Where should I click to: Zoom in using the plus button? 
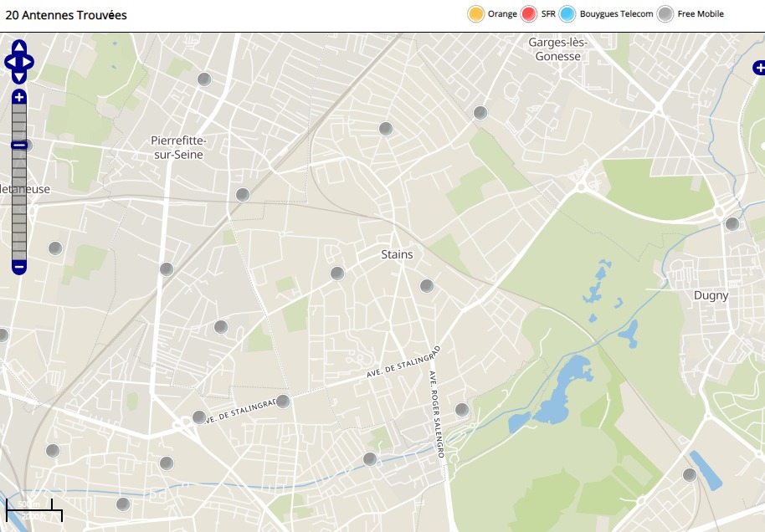click(x=19, y=98)
